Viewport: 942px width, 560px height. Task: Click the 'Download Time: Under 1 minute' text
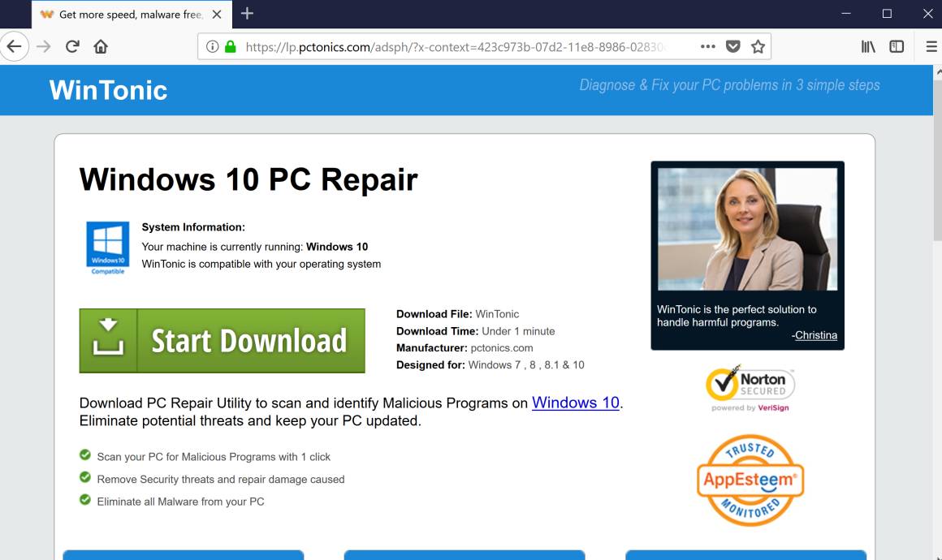(475, 331)
